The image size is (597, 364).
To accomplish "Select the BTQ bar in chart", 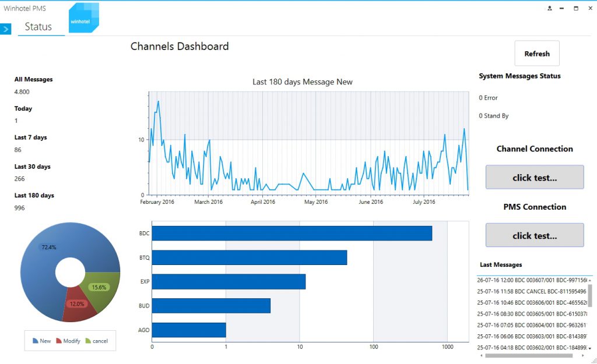I will (x=250, y=257).
